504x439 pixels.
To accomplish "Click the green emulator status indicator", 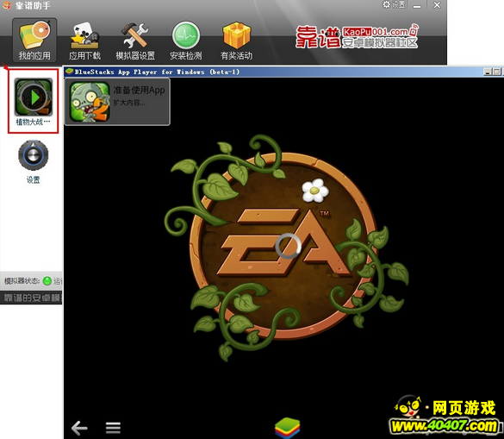I will tap(47, 281).
